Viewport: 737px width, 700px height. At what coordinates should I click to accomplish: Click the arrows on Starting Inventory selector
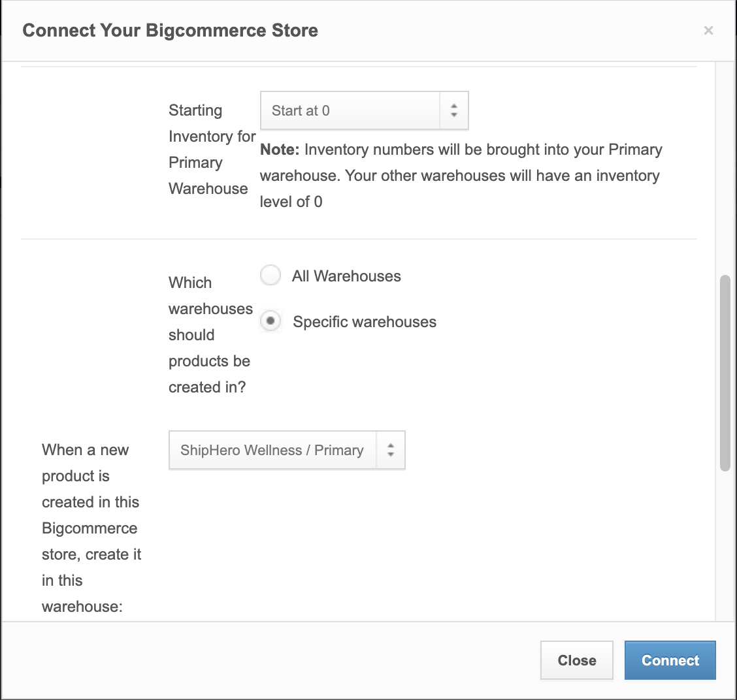[x=454, y=110]
